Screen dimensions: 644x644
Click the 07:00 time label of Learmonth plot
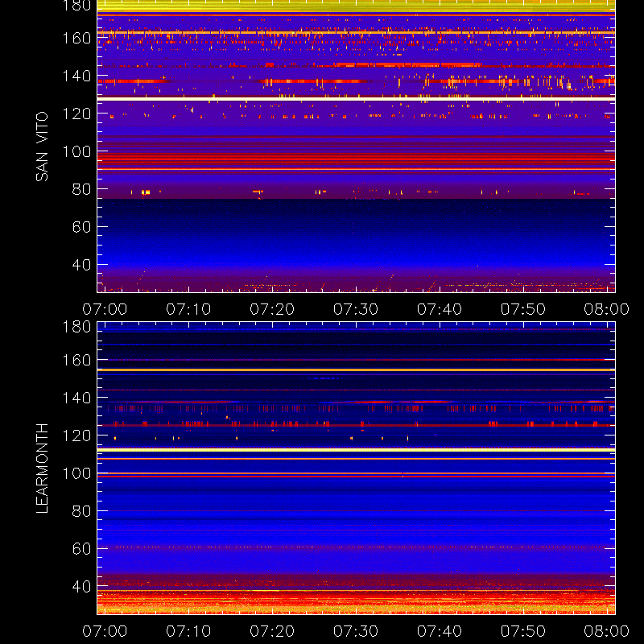[x=105, y=631]
